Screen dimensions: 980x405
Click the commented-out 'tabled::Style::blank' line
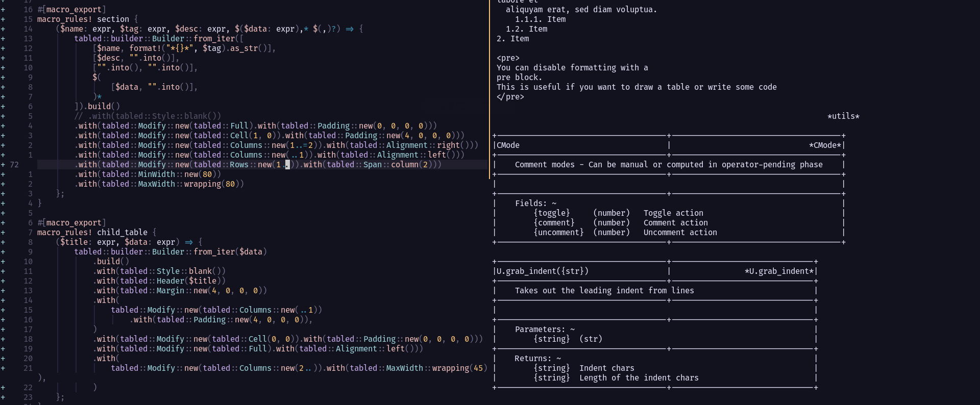click(148, 116)
